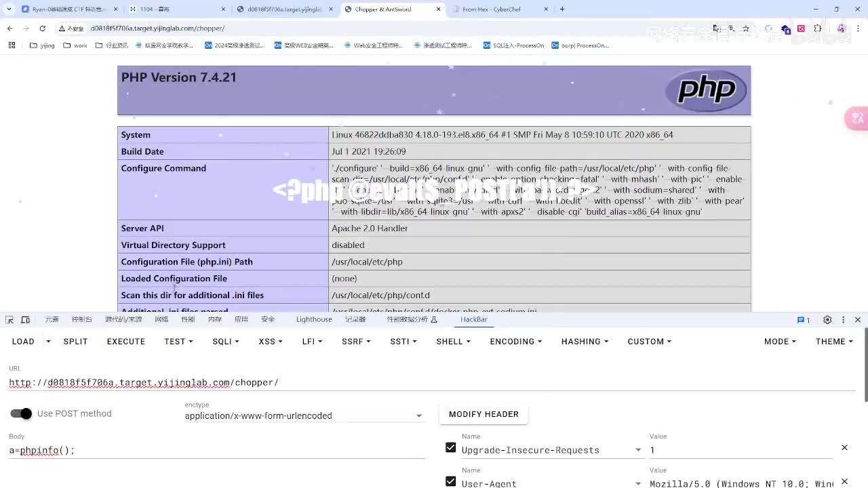Open the THEME dropdown menu
Screen dimensions: 868x488
[834, 342]
